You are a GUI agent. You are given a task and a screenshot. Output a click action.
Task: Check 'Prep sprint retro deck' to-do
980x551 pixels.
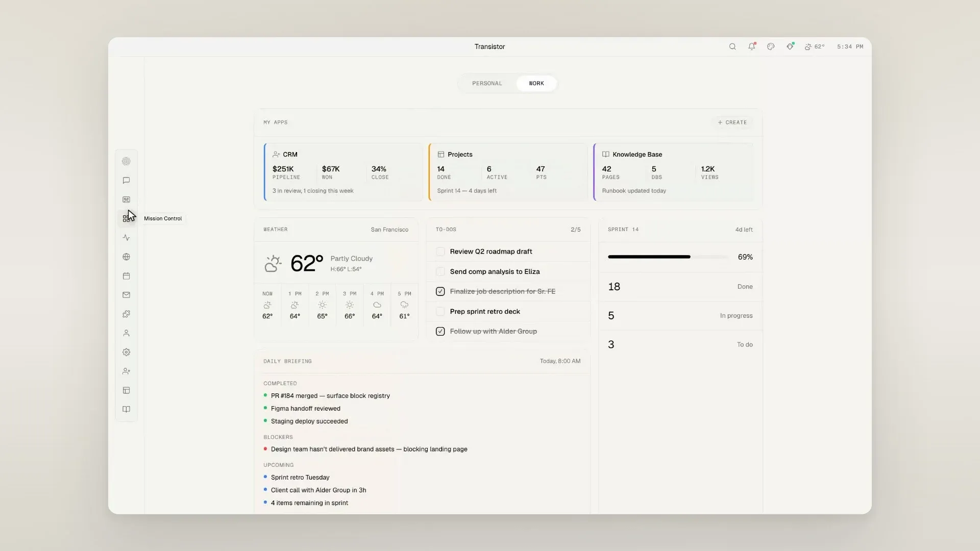tap(440, 311)
